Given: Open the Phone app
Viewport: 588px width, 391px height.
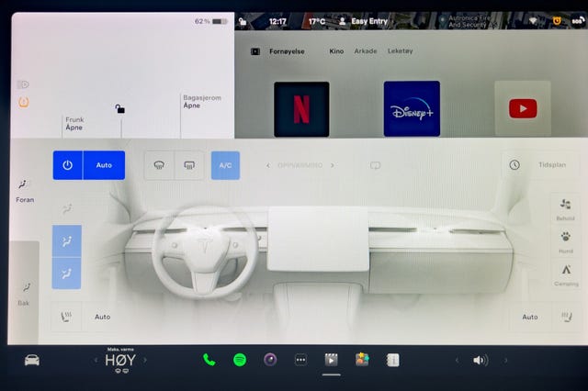Looking at the screenshot, I should [209, 360].
